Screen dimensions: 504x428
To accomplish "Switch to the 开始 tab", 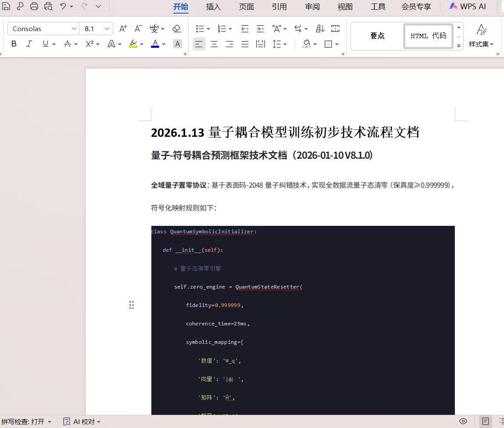I will point(181,7).
